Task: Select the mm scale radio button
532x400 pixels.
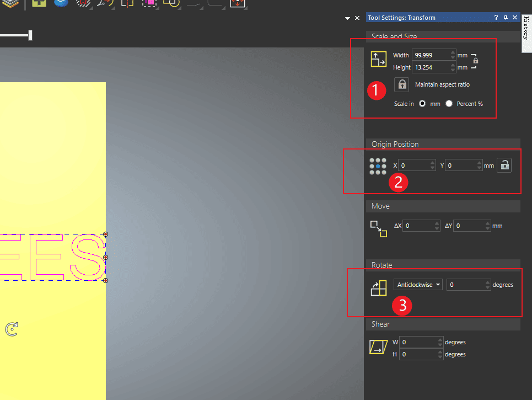Action: tap(423, 104)
